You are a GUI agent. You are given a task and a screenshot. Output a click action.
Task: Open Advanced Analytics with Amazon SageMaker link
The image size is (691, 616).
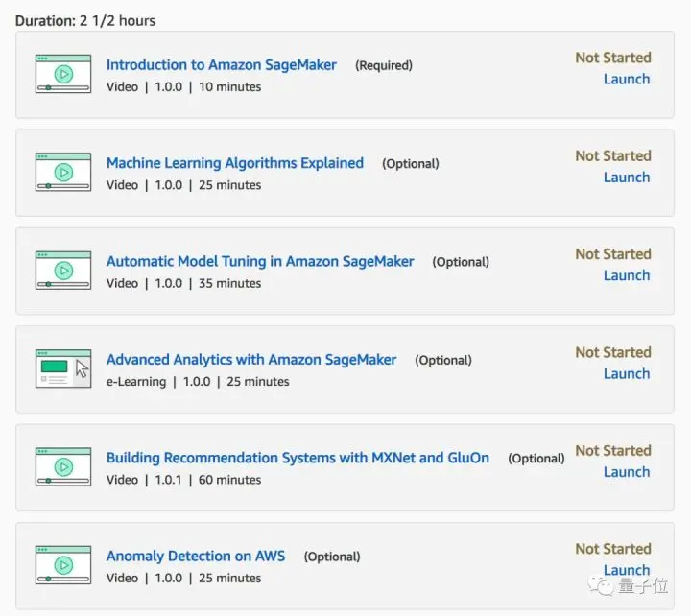[250, 360]
